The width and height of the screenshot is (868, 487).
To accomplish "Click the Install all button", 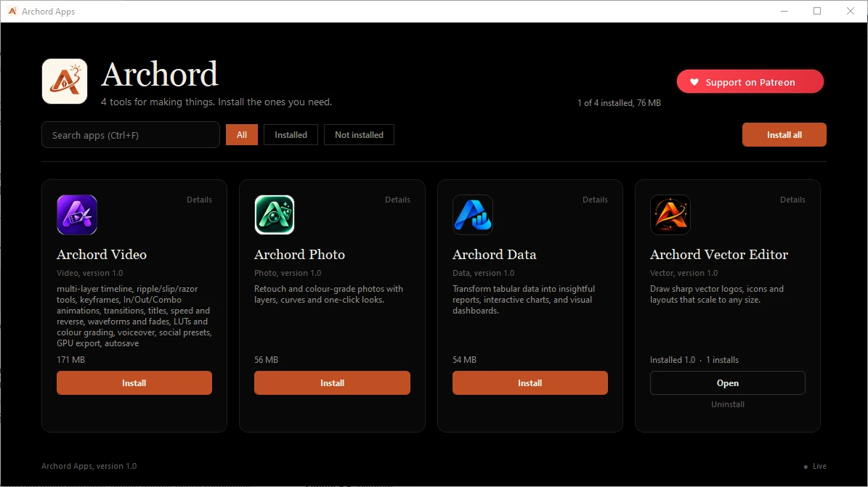I will pos(784,135).
